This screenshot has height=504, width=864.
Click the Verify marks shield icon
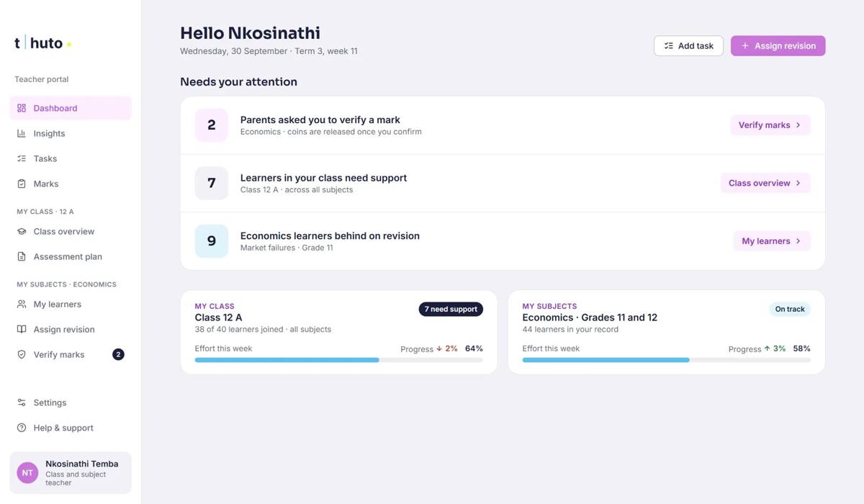22,354
